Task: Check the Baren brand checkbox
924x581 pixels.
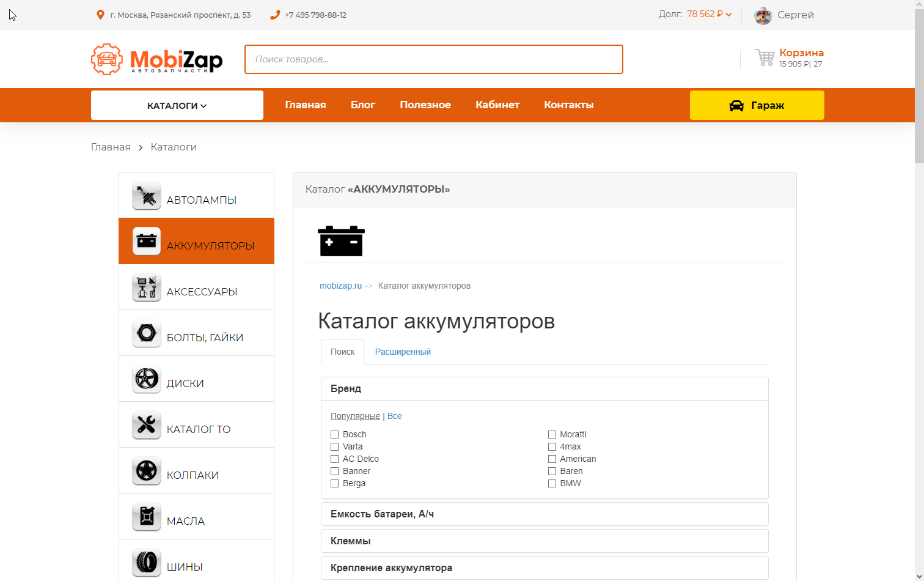Action: tap(552, 471)
